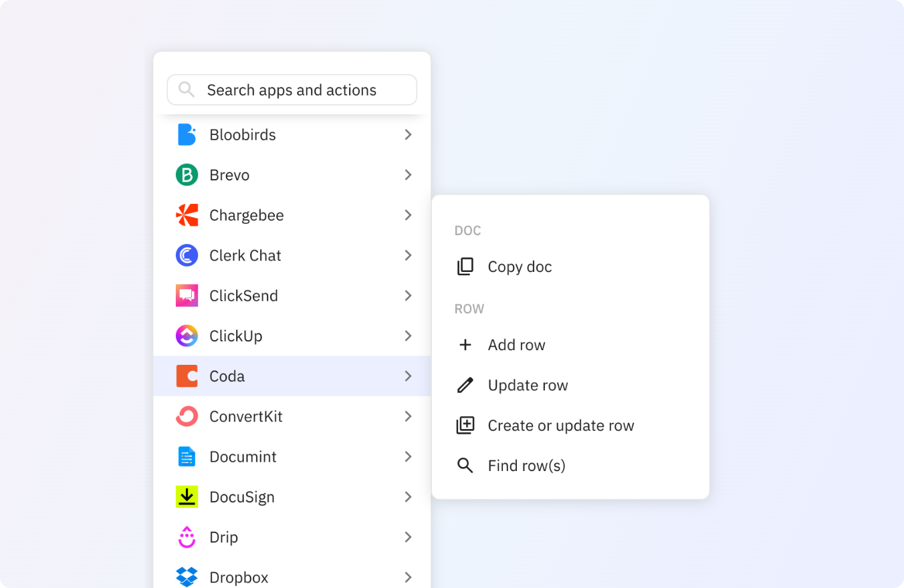This screenshot has width=904, height=588.
Task: Click the pencil icon for Update row
Action: pyautogui.click(x=465, y=385)
